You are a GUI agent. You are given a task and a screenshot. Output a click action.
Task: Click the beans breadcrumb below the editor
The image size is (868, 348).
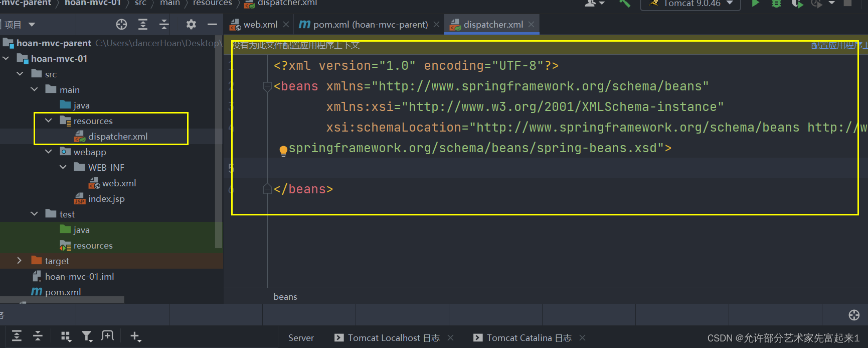285,297
